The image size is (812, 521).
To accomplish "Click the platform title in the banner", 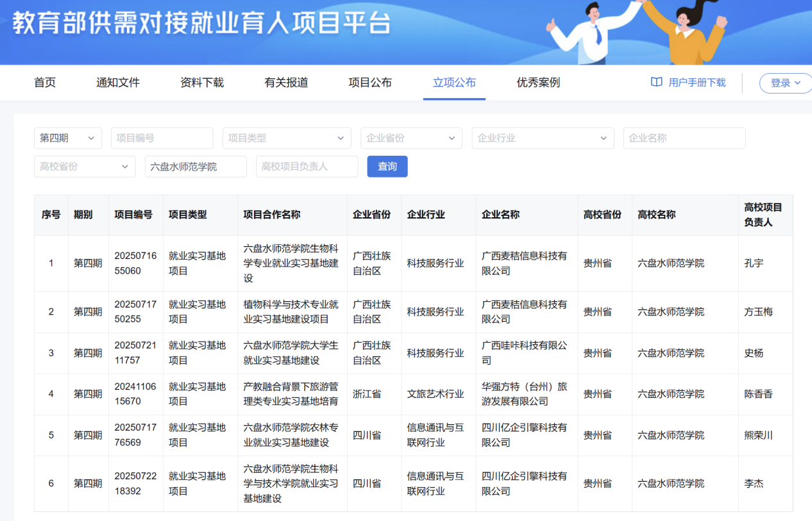I will 201,24.
